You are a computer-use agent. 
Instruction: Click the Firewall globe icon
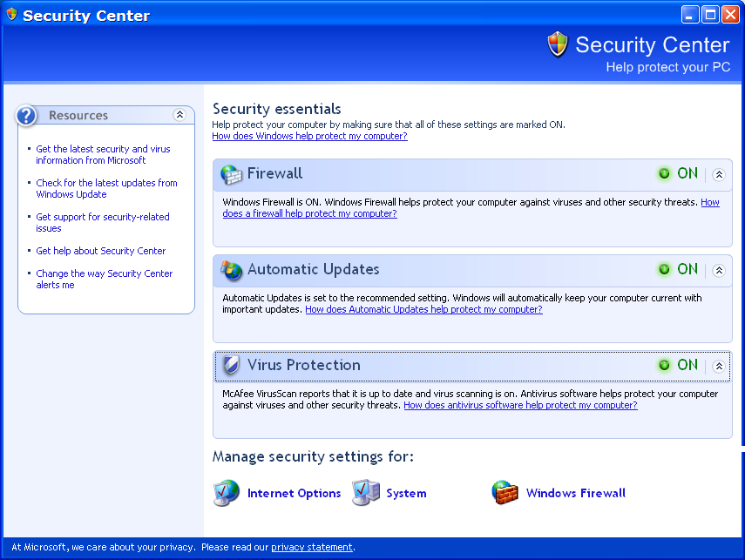231,174
